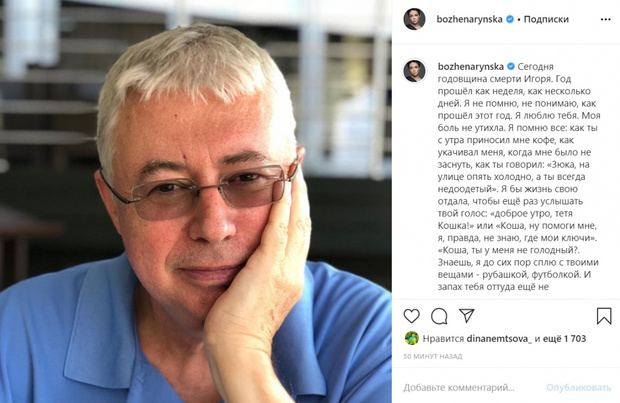View the 'и ещё 1 703' likes list

561,339
